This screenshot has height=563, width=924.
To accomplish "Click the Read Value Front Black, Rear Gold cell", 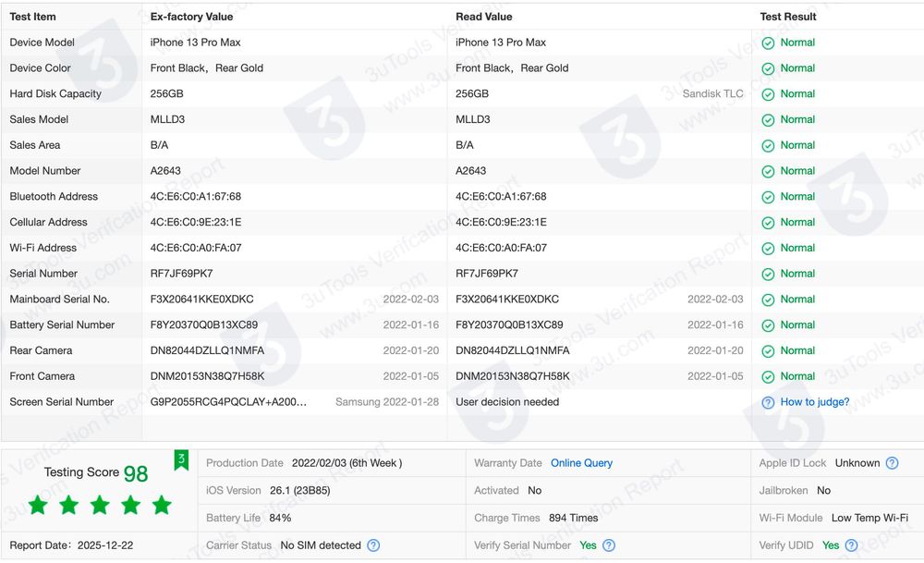I will [x=512, y=67].
